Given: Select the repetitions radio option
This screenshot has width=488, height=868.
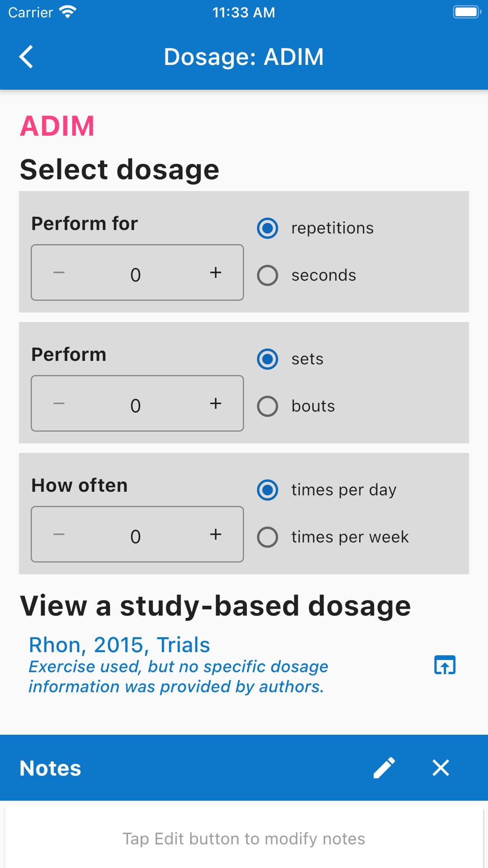Looking at the screenshot, I should 268,228.
